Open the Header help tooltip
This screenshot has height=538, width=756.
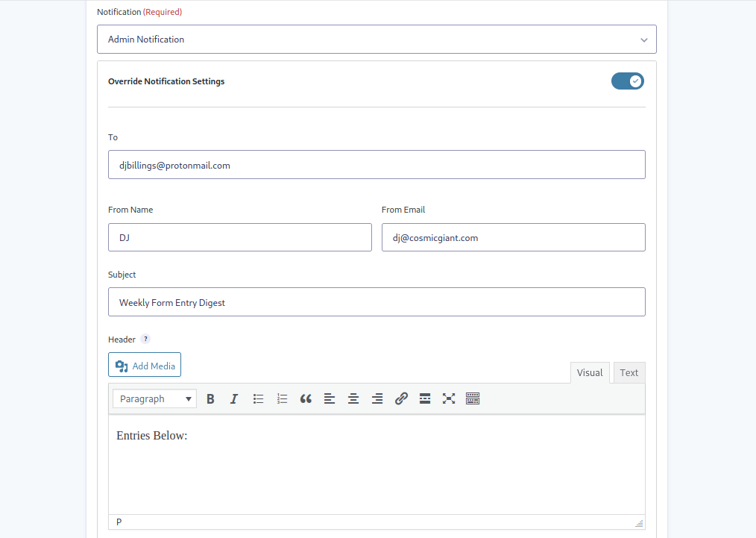(x=145, y=339)
